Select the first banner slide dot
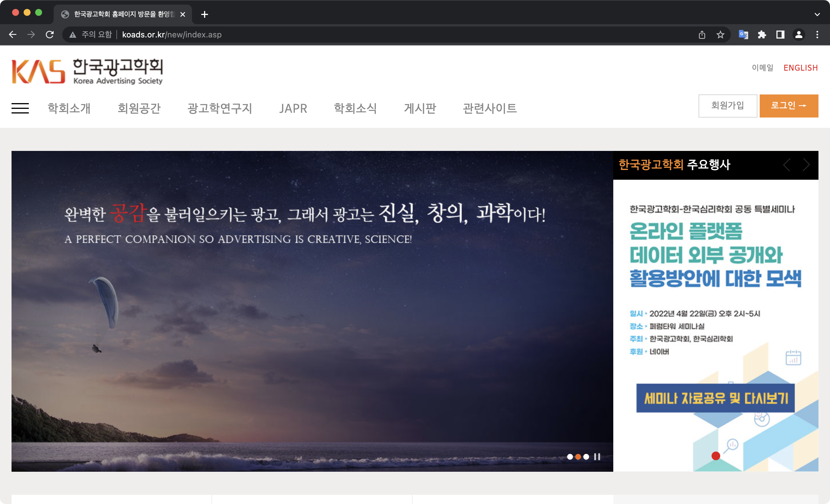The height and width of the screenshot is (504, 830). pos(570,456)
